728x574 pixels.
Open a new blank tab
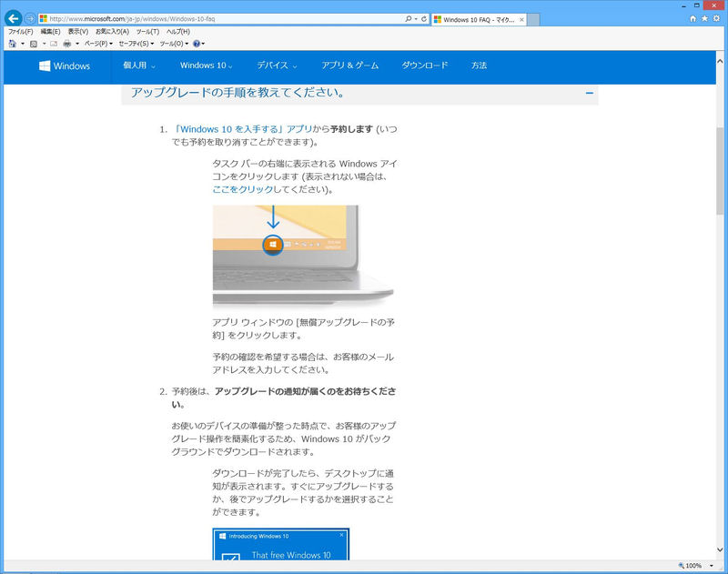[x=533, y=19]
